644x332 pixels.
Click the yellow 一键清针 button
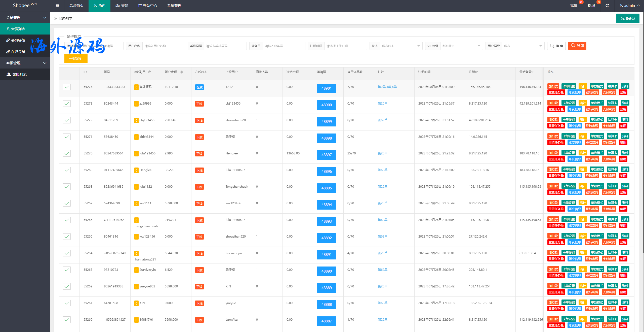pyautogui.click(x=76, y=58)
